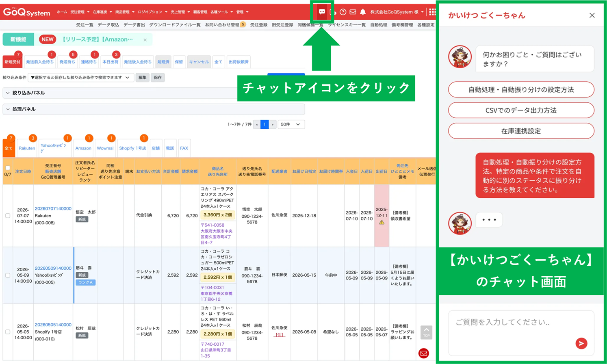
Task: Toggle the select-all orders checkbox in header
Action: pos(8,168)
